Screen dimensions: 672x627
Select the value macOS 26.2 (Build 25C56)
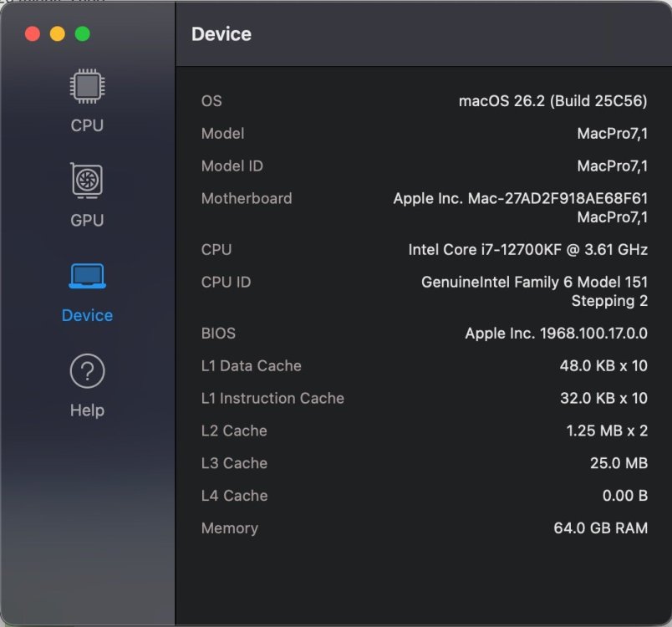click(x=552, y=101)
